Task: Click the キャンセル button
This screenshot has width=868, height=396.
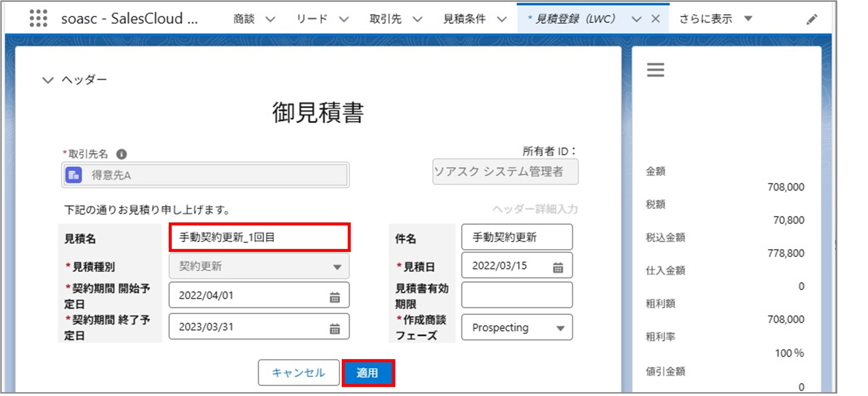Action: coord(298,372)
